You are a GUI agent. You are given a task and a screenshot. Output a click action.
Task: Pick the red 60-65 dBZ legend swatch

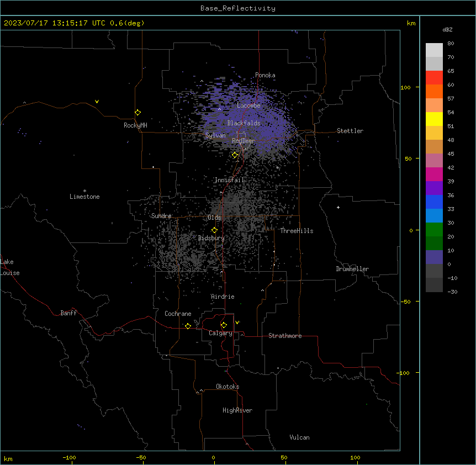434,78
